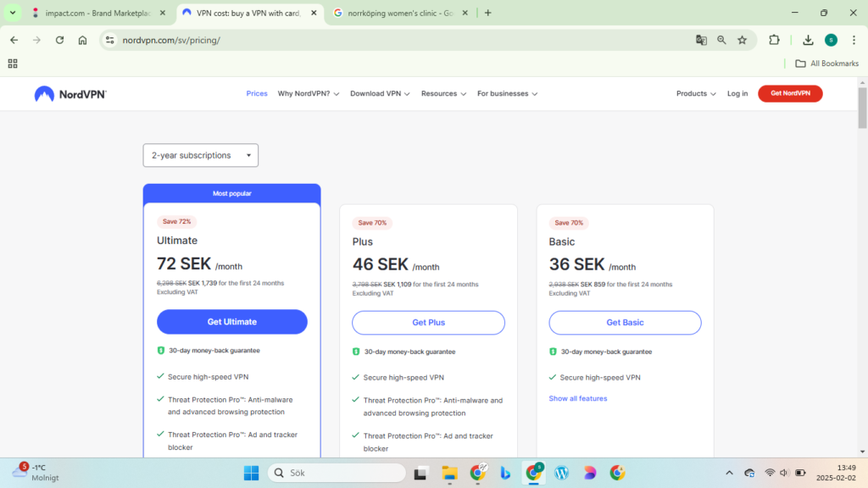Image resolution: width=868 pixels, height=488 pixels.
Task: Click the Plus plan shield guarantee icon
Action: coord(356,352)
